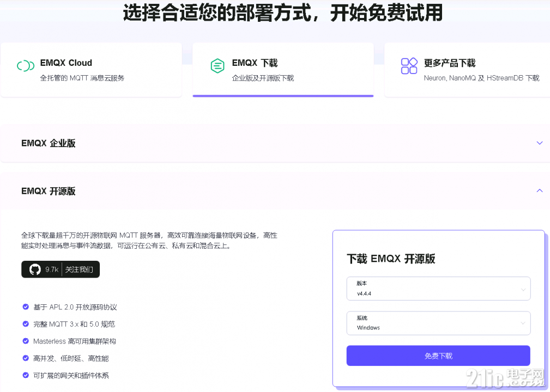
Task: Click the text 可扩展的网关和插件体系
Action: [x=71, y=376]
